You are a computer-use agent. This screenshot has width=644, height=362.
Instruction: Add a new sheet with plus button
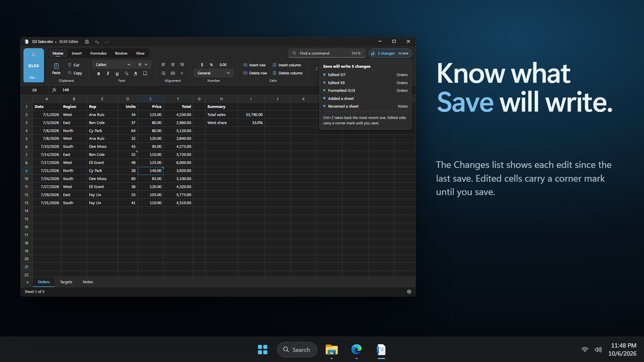point(27,282)
